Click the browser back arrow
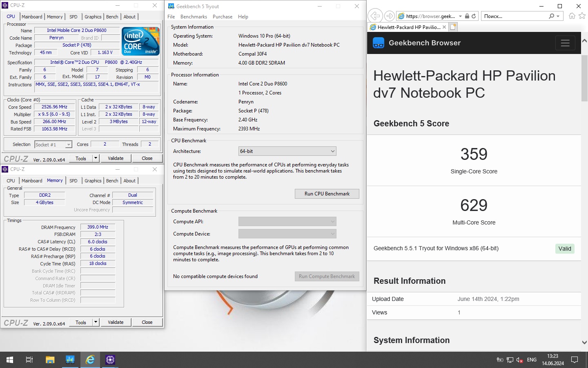 click(x=375, y=16)
